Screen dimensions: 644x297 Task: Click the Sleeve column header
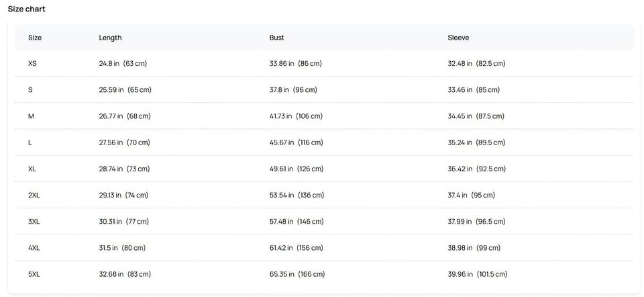458,38
